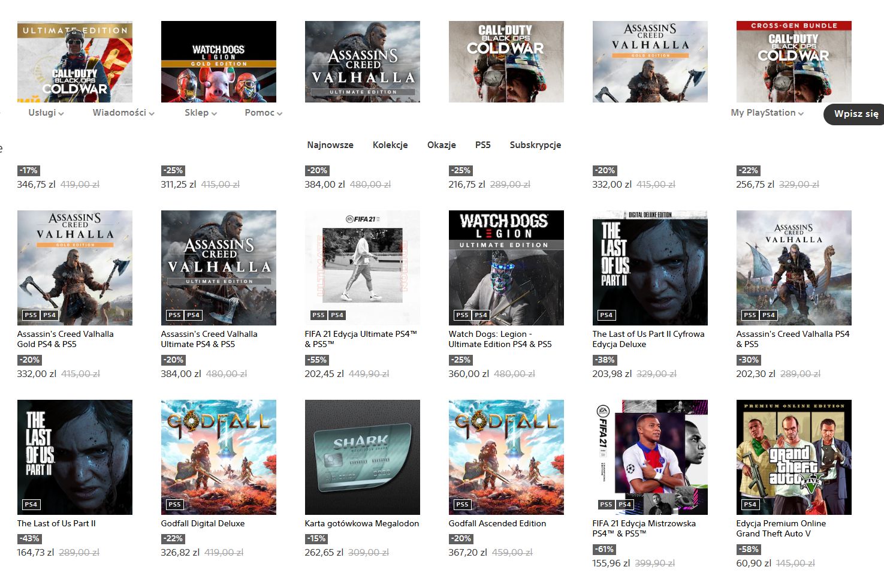Select the Kolekcje tab
The width and height of the screenshot is (884, 588).
pyautogui.click(x=390, y=145)
